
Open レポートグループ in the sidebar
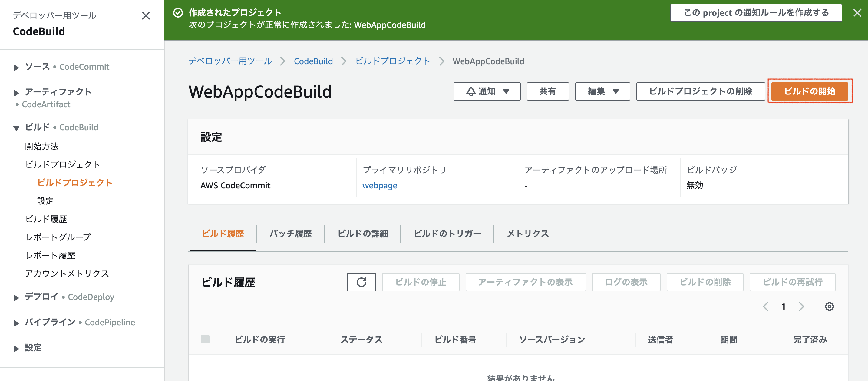point(58,237)
